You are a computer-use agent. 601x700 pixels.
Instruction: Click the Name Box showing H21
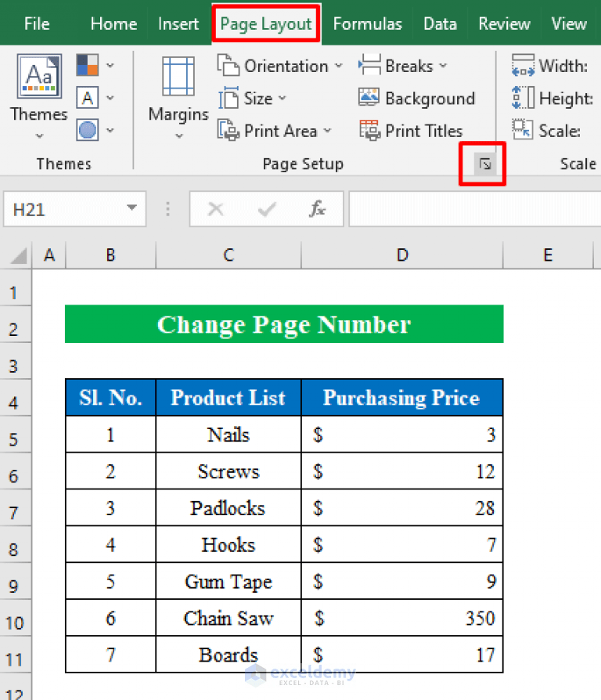coord(74,209)
